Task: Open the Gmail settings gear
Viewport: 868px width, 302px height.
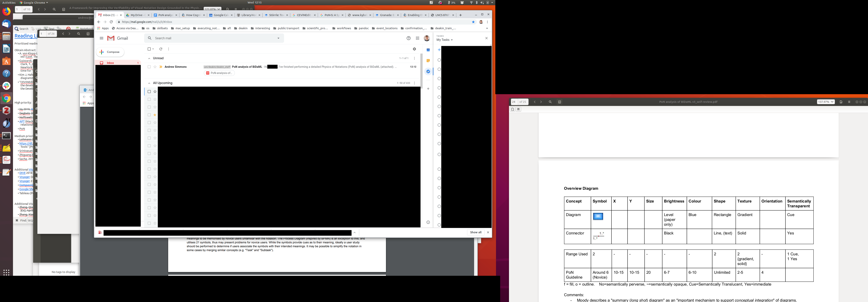Action: pyautogui.click(x=414, y=49)
